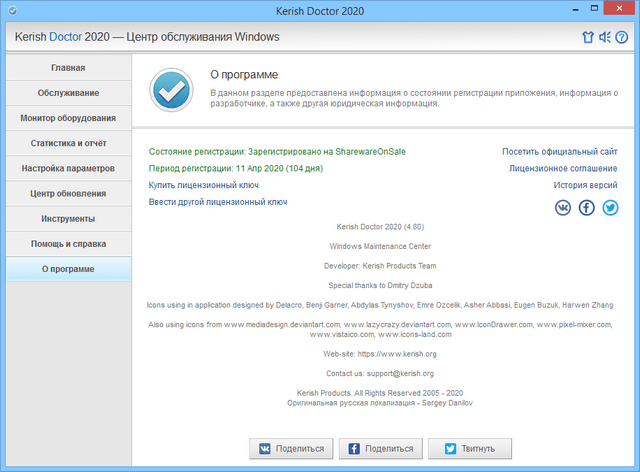Click Windows Maintenance Center text
This screenshot has height=472, width=640.
380,246
